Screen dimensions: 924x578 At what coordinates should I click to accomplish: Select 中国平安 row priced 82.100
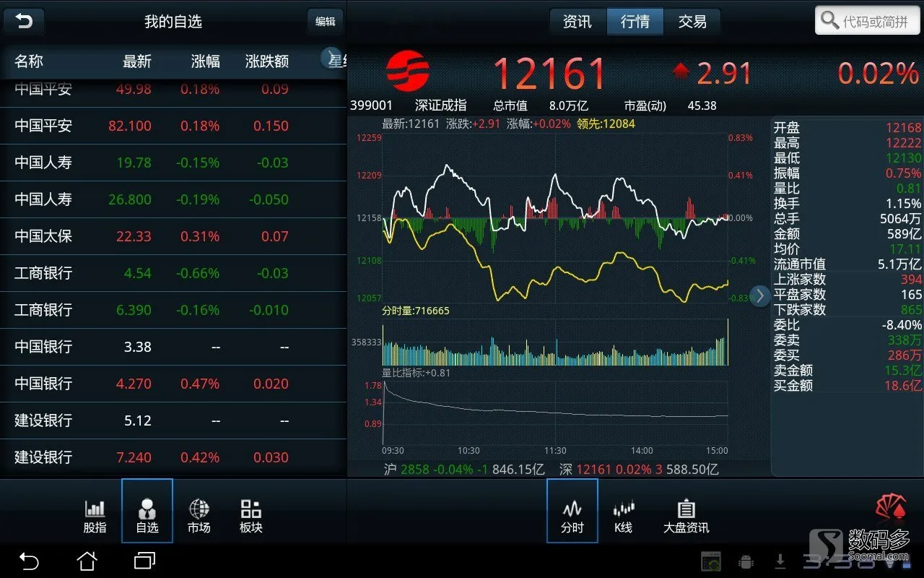coord(173,126)
